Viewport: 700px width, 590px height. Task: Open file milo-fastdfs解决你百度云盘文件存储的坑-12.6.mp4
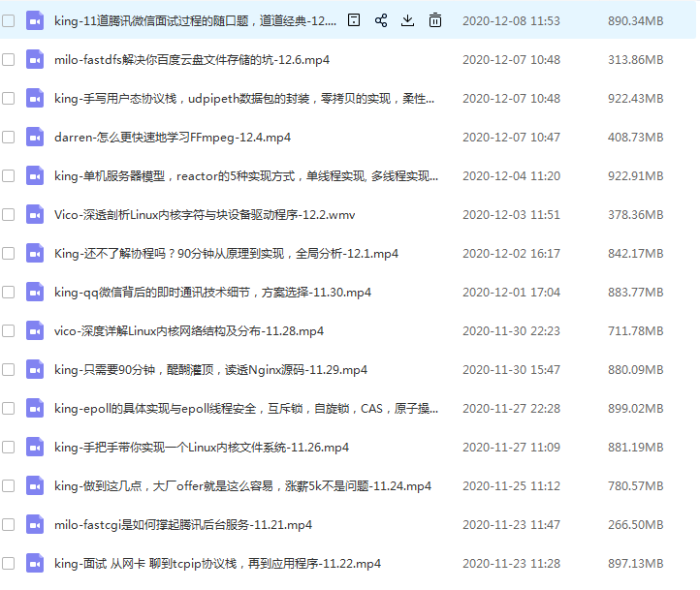(x=192, y=60)
